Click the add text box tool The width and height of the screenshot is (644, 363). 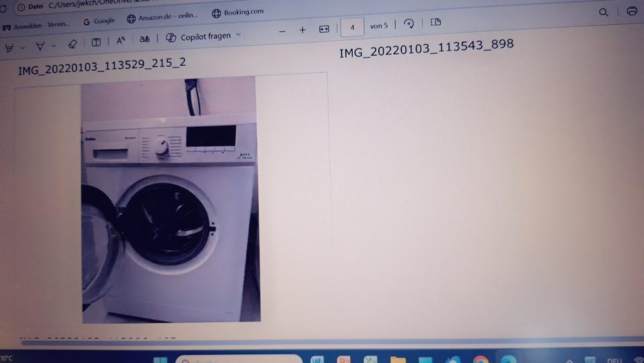pos(96,42)
